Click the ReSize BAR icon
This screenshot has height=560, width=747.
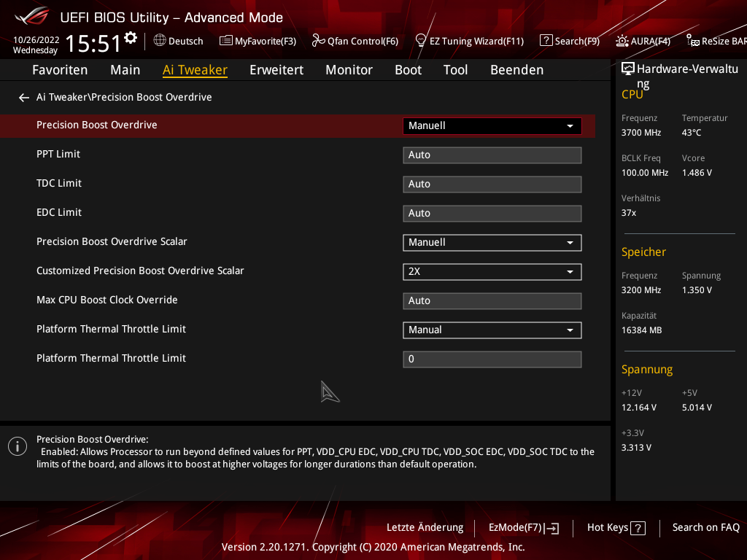point(693,41)
